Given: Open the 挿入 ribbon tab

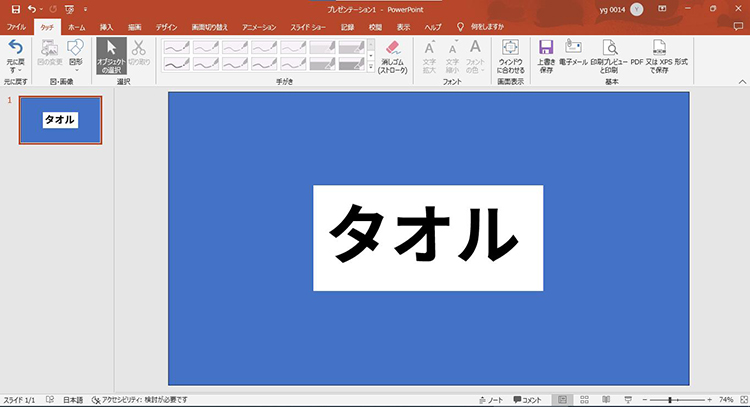Looking at the screenshot, I should click(106, 27).
